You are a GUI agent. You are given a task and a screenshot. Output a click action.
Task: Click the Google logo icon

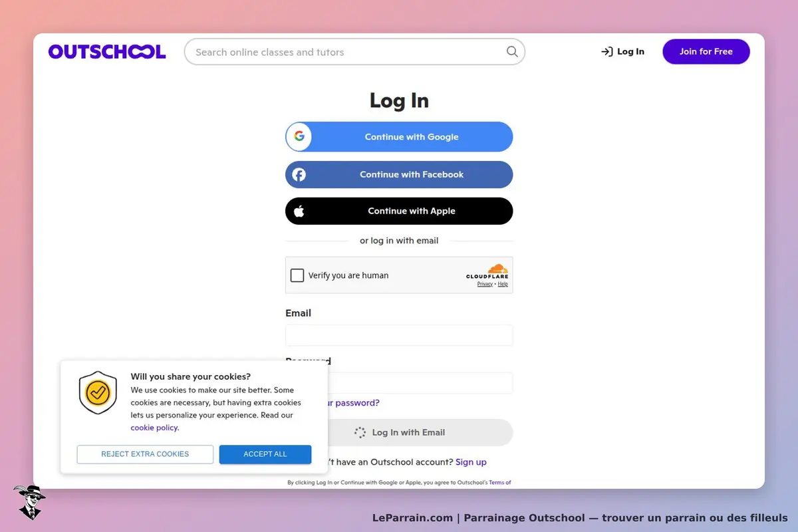(x=299, y=137)
